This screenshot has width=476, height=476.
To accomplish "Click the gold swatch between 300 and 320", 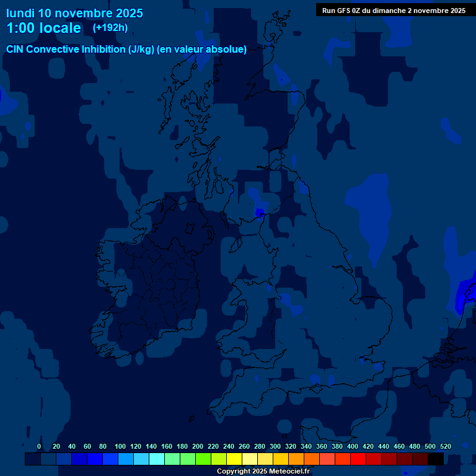I will (x=281, y=459).
